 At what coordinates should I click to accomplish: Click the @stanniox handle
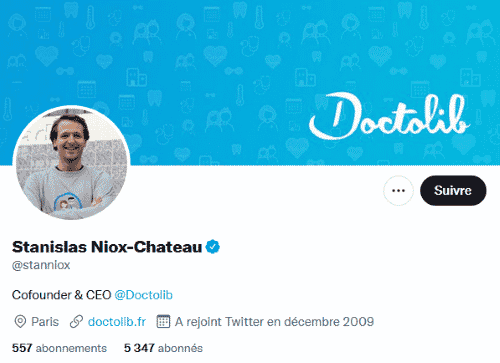tap(41, 265)
